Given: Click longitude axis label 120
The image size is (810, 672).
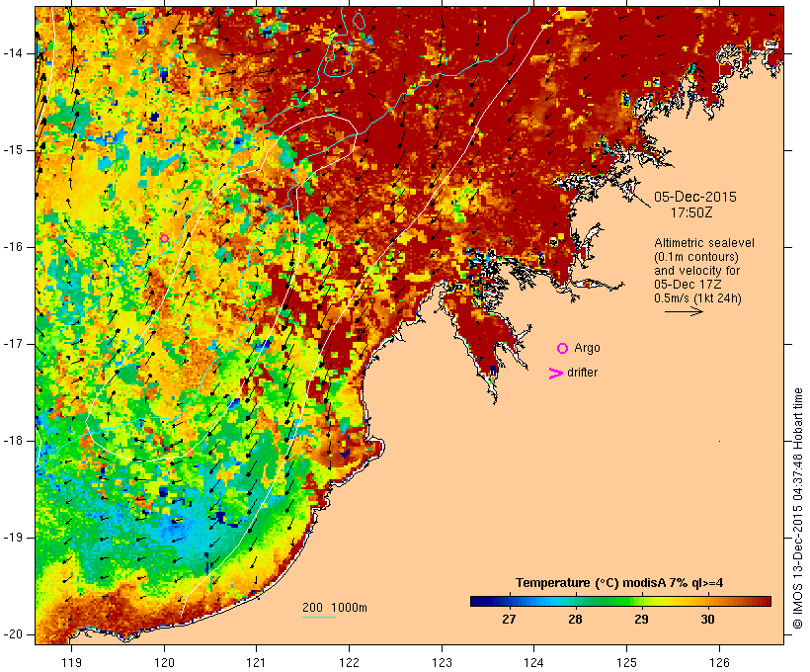Looking at the screenshot, I should point(164,662).
